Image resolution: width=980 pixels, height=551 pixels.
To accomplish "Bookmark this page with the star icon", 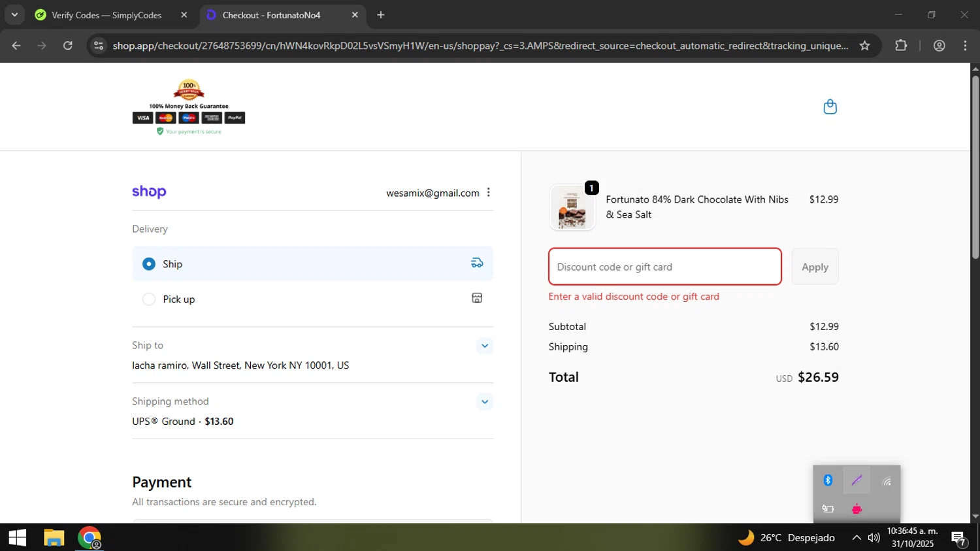I will pyautogui.click(x=864, y=45).
